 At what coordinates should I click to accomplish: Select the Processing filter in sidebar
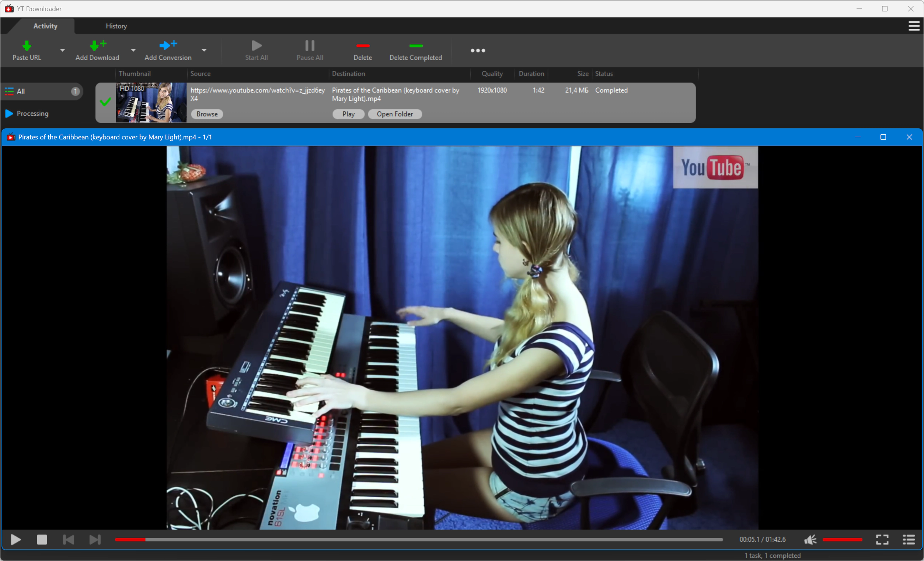pyautogui.click(x=32, y=113)
